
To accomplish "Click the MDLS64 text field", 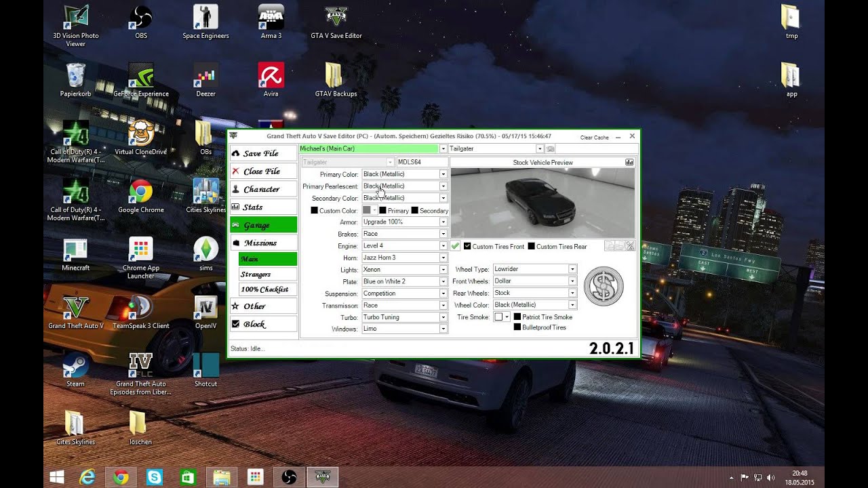I will click(421, 162).
